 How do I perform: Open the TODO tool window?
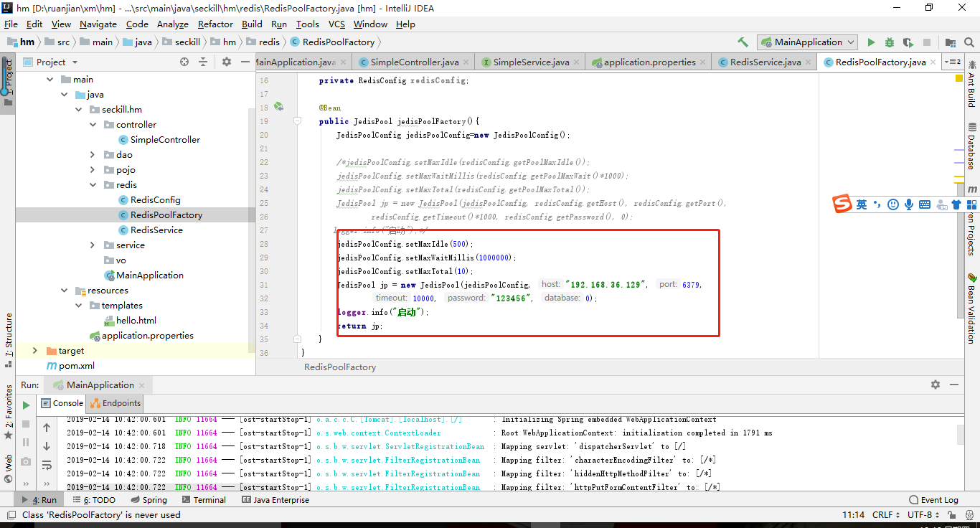tap(94, 500)
